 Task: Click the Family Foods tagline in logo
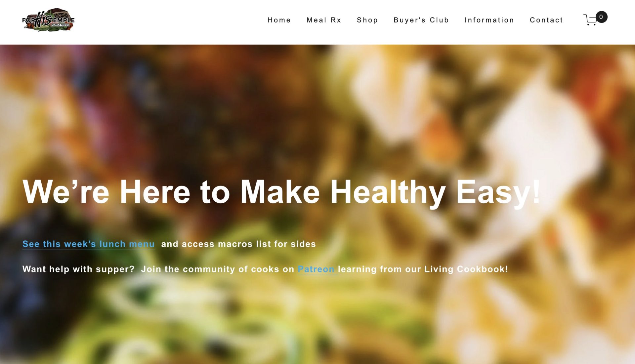[60, 25]
